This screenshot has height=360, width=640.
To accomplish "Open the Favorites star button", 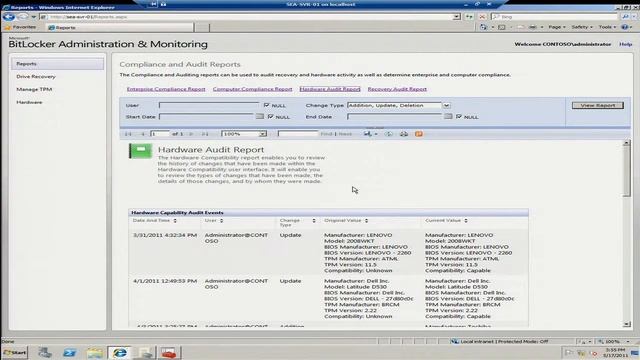I will [20, 27].
